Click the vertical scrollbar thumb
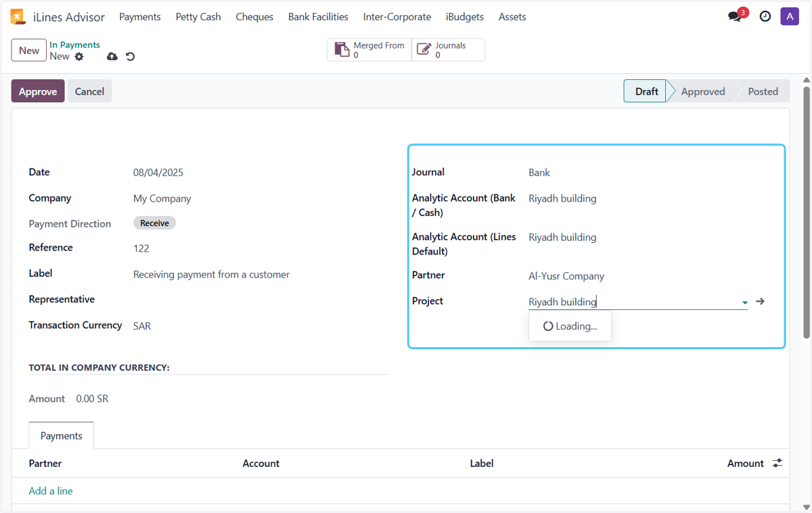Image resolution: width=812 pixels, height=513 pixels. (x=806, y=212)
